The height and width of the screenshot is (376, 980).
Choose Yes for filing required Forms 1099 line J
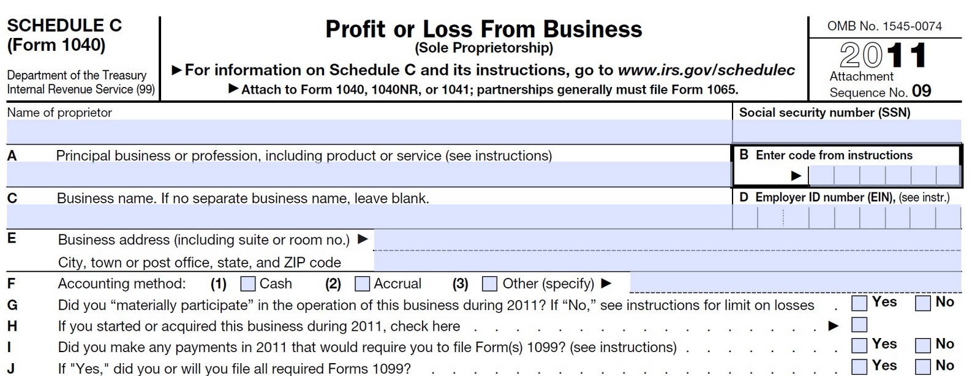[859, 367]
